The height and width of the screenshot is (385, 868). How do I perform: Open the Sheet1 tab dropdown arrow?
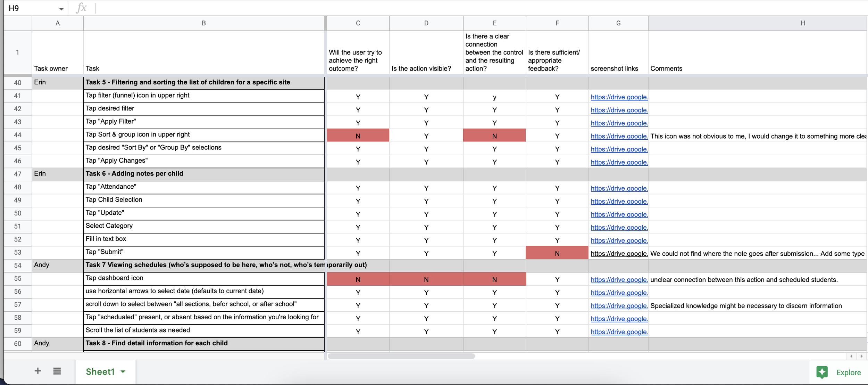click(123, 372)
